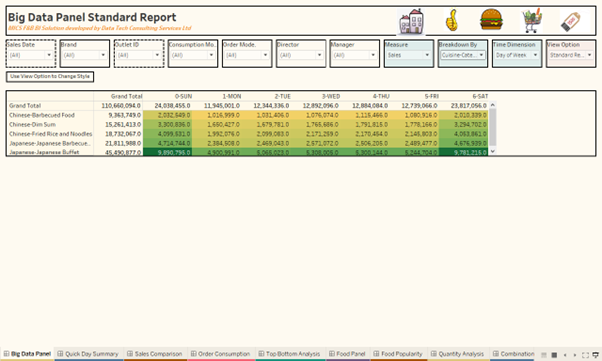
Task: Switch to the Sales Comparison tab
Action: pos(155,354)
